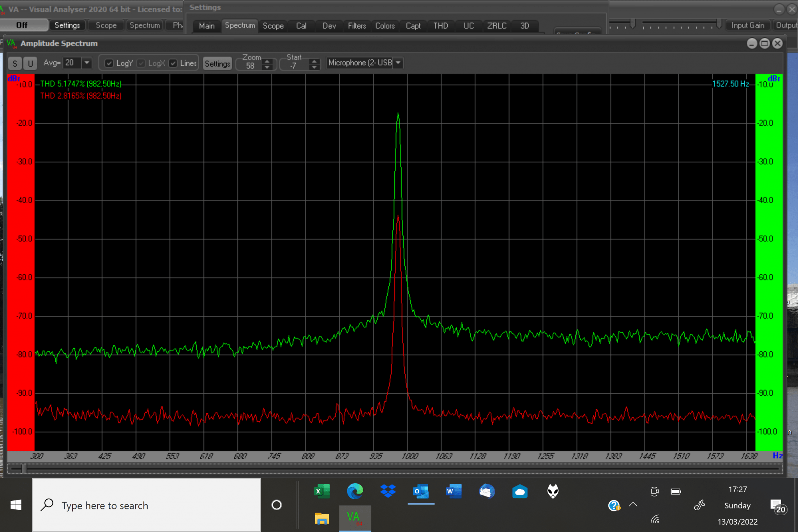
Task: Open the Capt tab in Settings
Action: click(413, 26)
